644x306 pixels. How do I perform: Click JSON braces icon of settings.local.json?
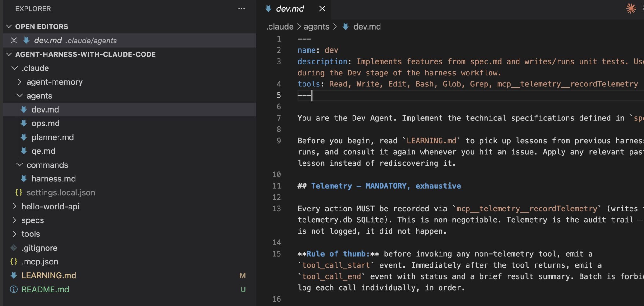[19, 192]
